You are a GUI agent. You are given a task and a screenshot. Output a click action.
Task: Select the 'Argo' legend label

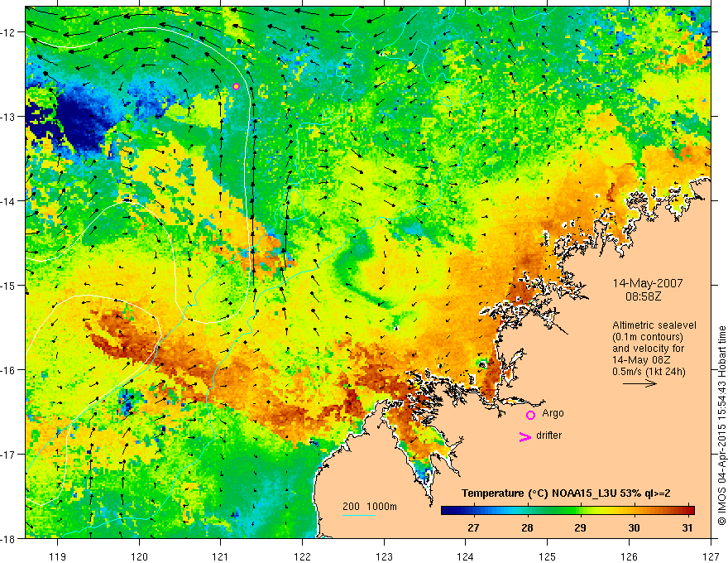tap(553, 413)
